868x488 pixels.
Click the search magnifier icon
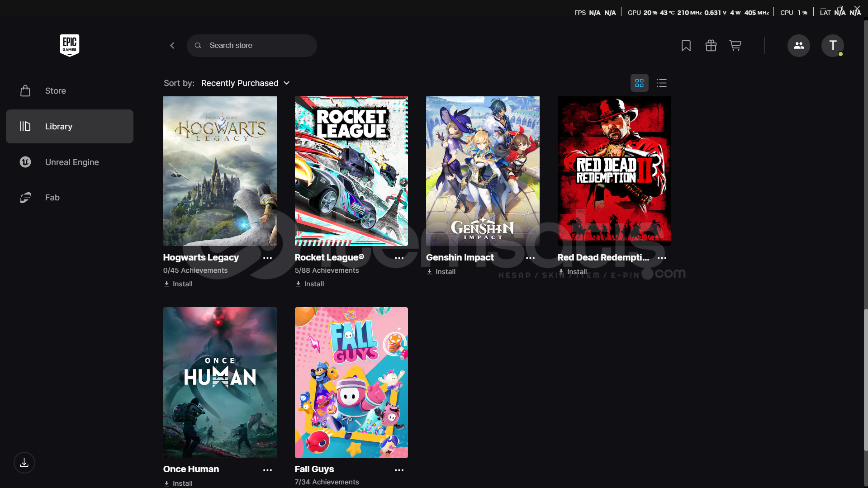coord(198,46)
